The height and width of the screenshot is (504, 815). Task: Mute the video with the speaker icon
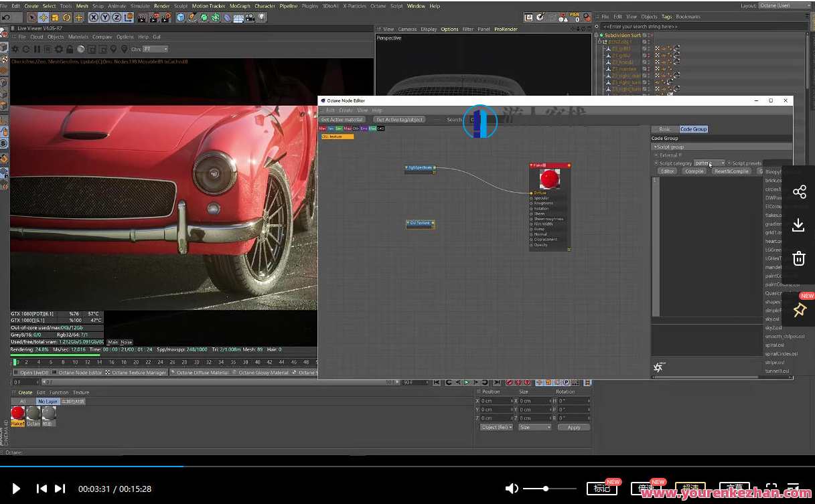(x=512, y=489)
